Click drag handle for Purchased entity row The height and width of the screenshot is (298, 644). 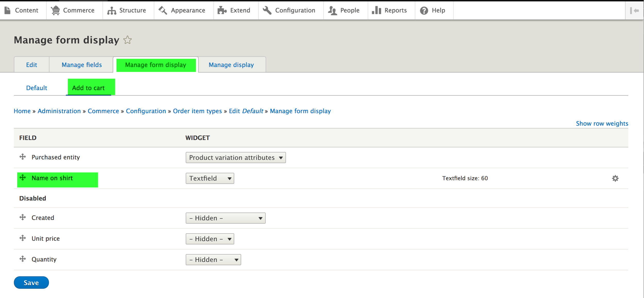click(23, 157)
